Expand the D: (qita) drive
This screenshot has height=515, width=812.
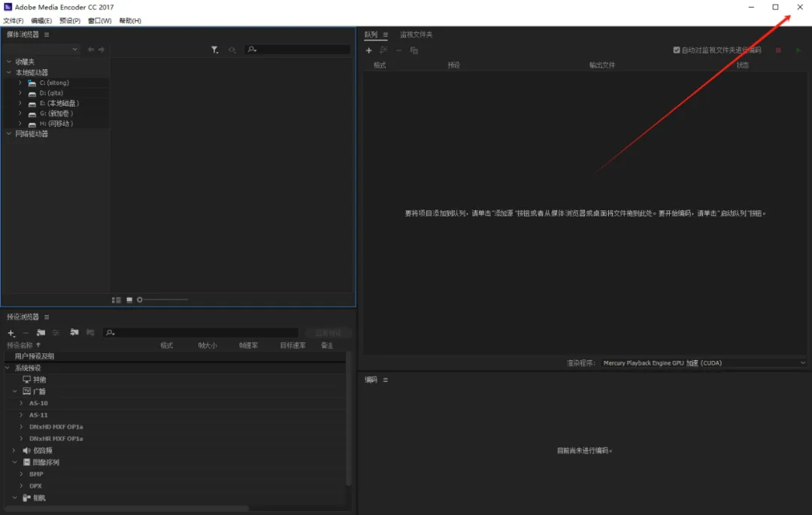click(20, 93)
